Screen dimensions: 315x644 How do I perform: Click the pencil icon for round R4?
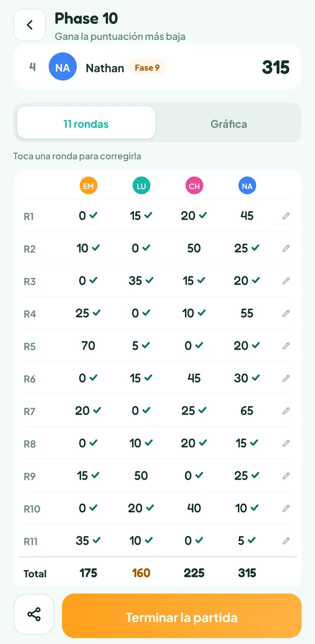[286, 313]
